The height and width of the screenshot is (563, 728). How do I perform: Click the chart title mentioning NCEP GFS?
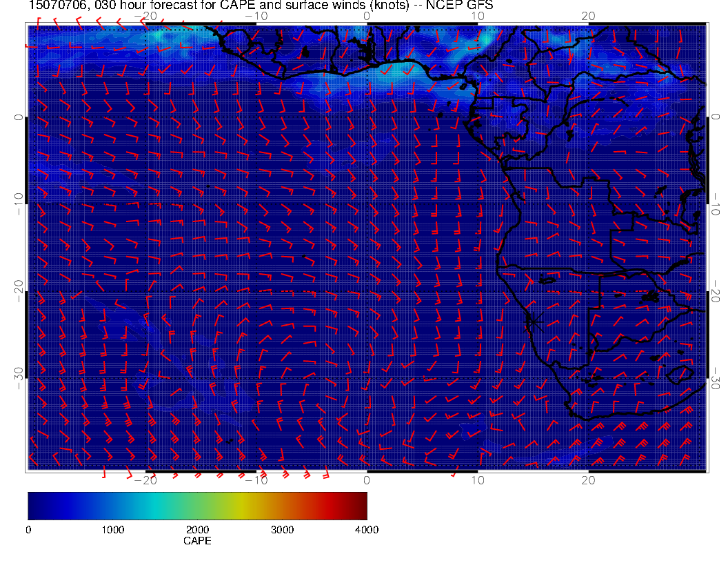261,5
